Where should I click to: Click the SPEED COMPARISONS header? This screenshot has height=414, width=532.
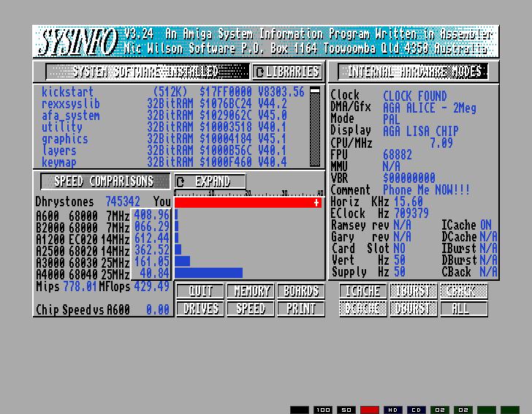click(105, 181)
